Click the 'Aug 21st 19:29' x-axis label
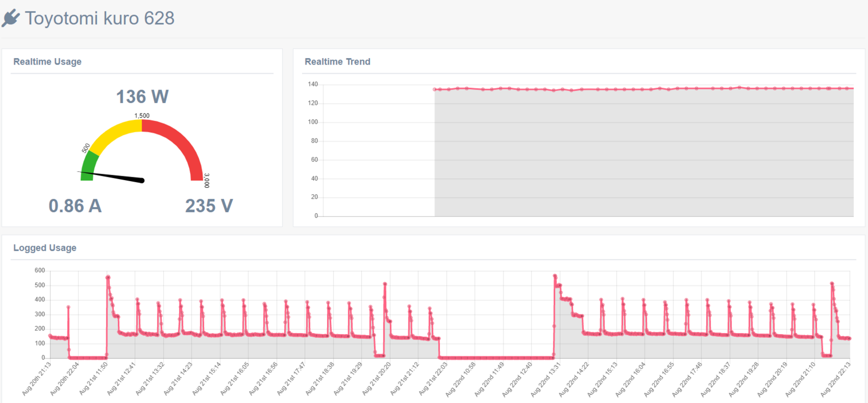 point(348,379)
